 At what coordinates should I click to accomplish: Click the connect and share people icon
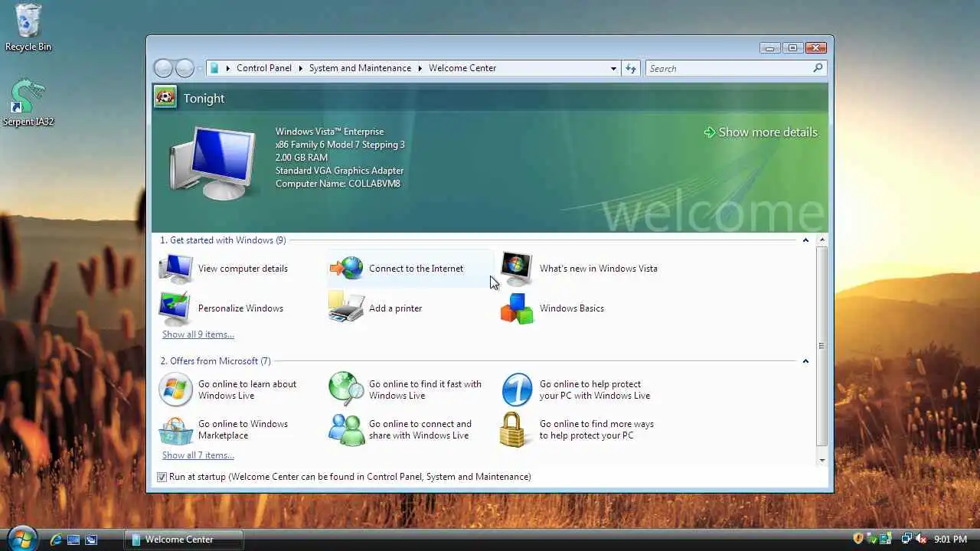pos(346,430)
